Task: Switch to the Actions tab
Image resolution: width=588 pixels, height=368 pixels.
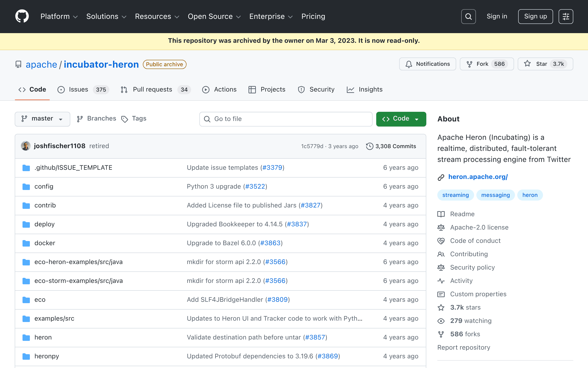Action: pos(219,89)
